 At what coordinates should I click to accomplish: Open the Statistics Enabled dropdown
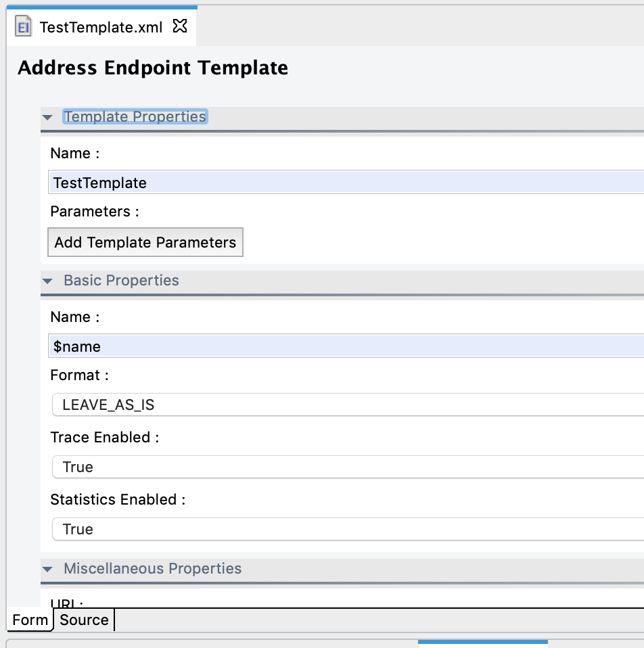point(348,529)
